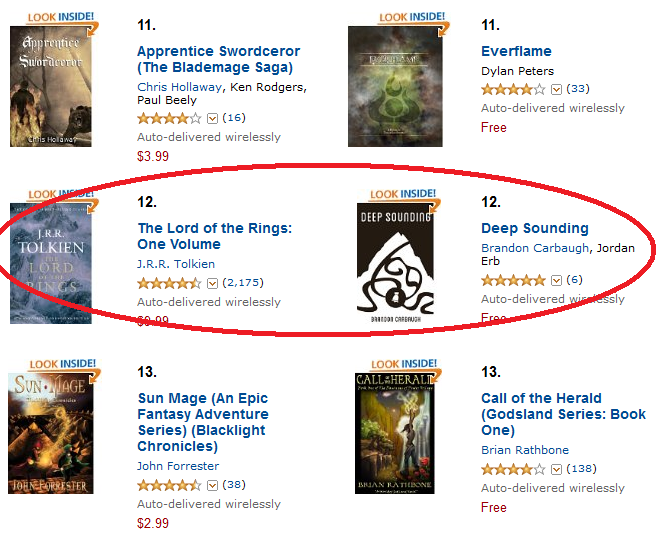Click Look Inside badge on Apprentice Swordceror cover
The height and width of the screenshot is (548, 669).
[x=61, y=18]
